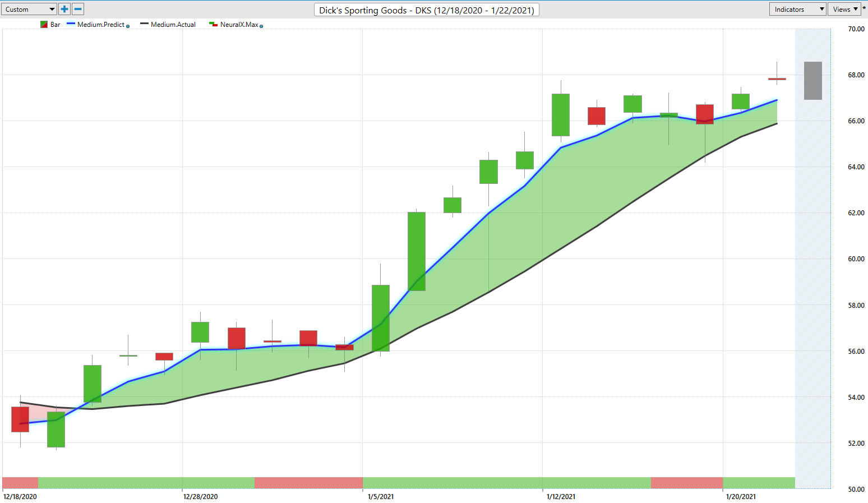The height and width of the screenshot is (503, 868).
Task: Click the Medium.Actual legend label
Action: [x=173, y=25]
